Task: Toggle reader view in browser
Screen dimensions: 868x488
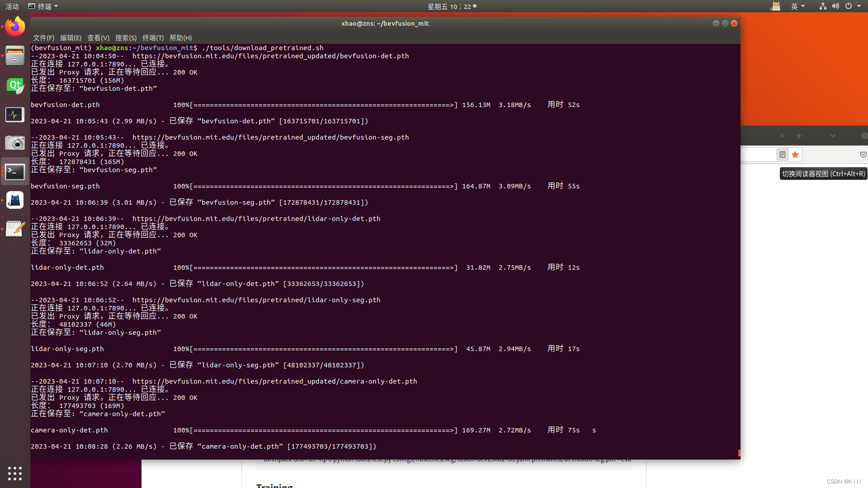Action: (x=782, y=155)
